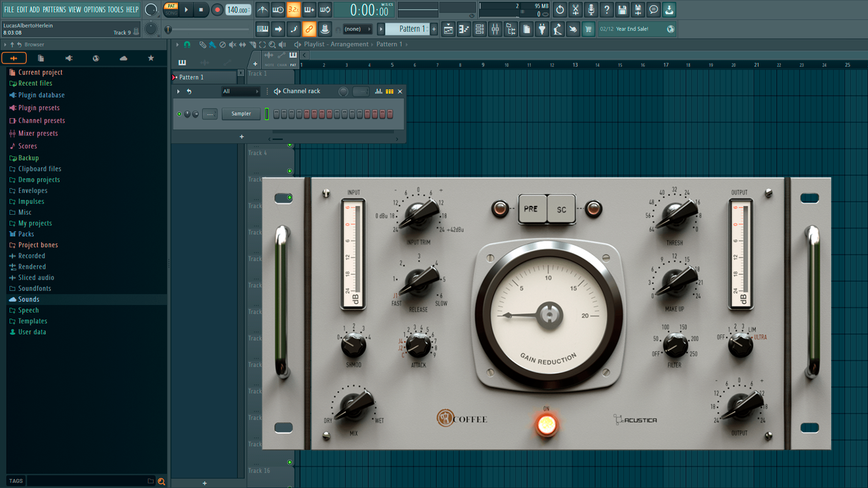Screen dimensions: 868x488
Task: Click the Pattern 1 item in picker
Action: pyautogui.click(x=205, y=78)
